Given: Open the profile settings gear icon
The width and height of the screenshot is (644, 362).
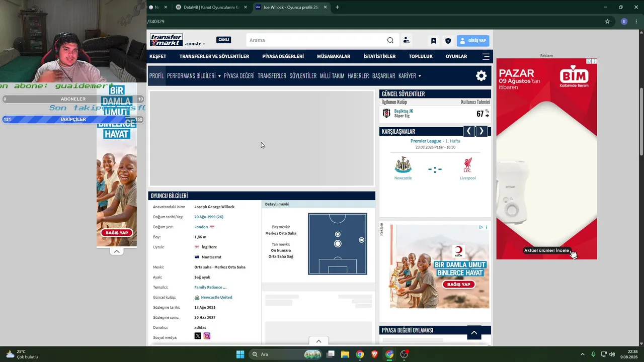Looking at the screenshot, I should pyautogui.click(x=481, y=76).
